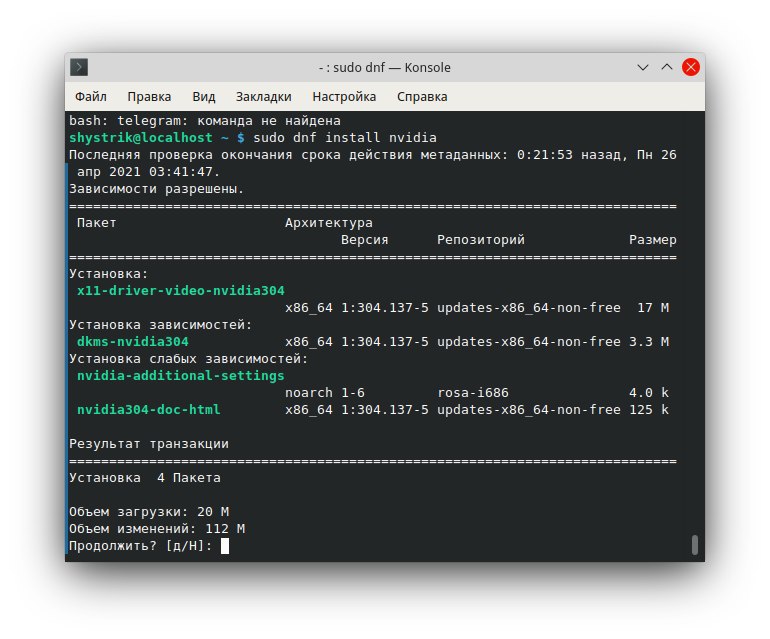The image size is (770, 639).
Task: Click the line Установка 4 Пакета
Action: coord(145,478)
